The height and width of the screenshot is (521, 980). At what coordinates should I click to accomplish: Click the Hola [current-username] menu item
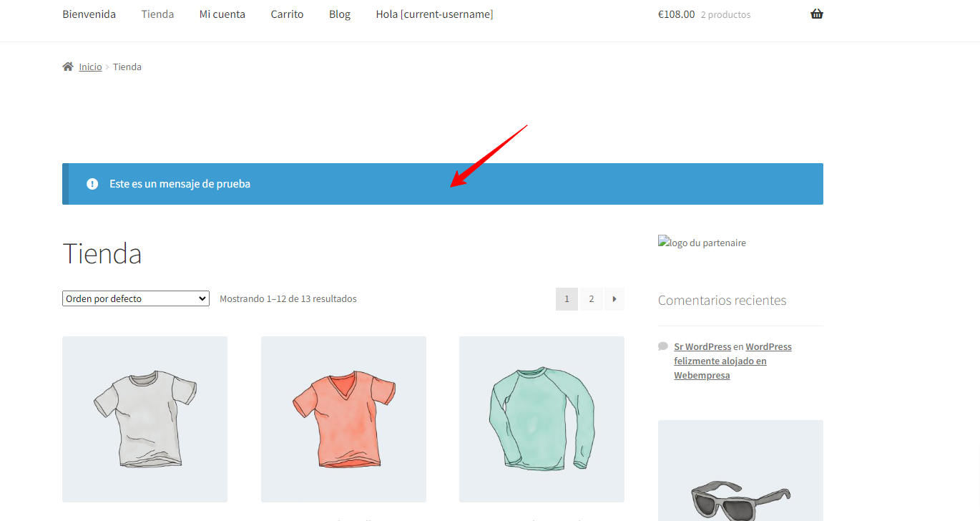point(434,14)
